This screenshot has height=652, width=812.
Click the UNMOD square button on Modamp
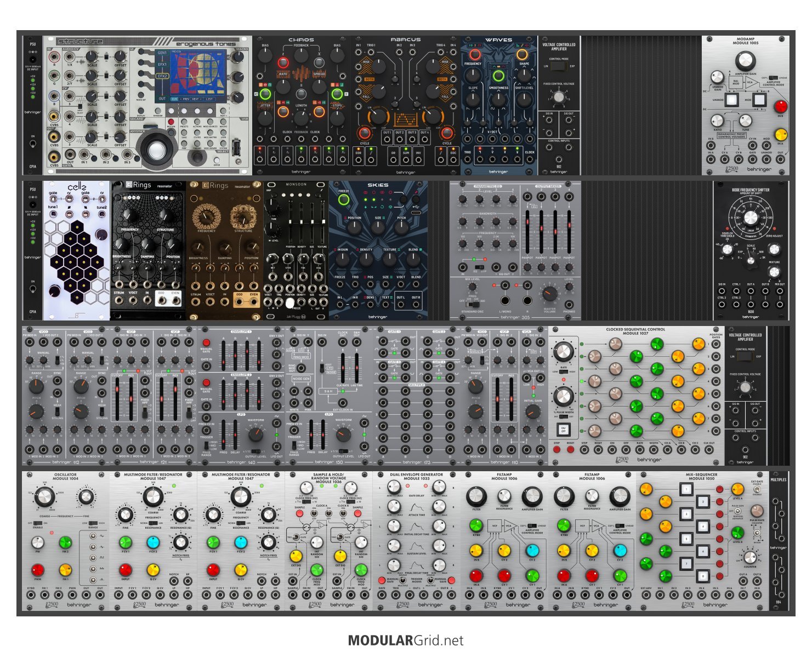click(731, 100)
